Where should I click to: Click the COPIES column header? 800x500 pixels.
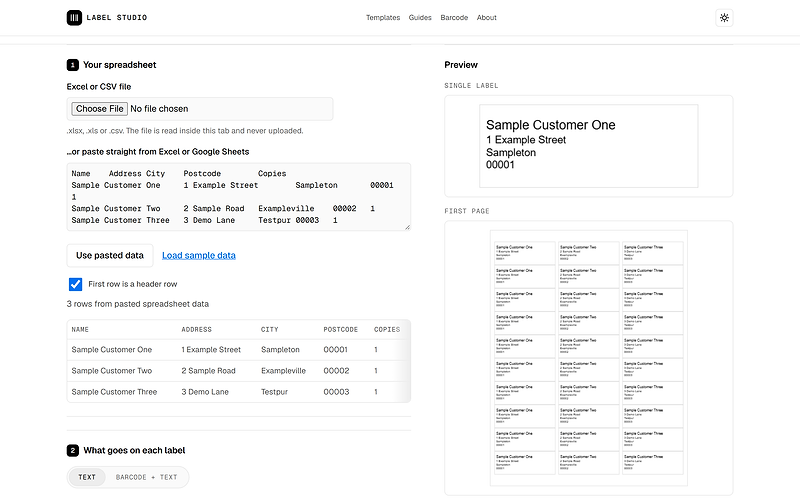(387, 330)
